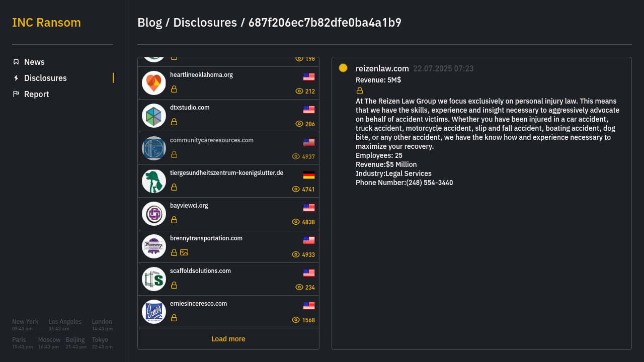Click the image icon under brennytransportation.com
This screenshot has height=362, width=644.
(x=184, y=252)
